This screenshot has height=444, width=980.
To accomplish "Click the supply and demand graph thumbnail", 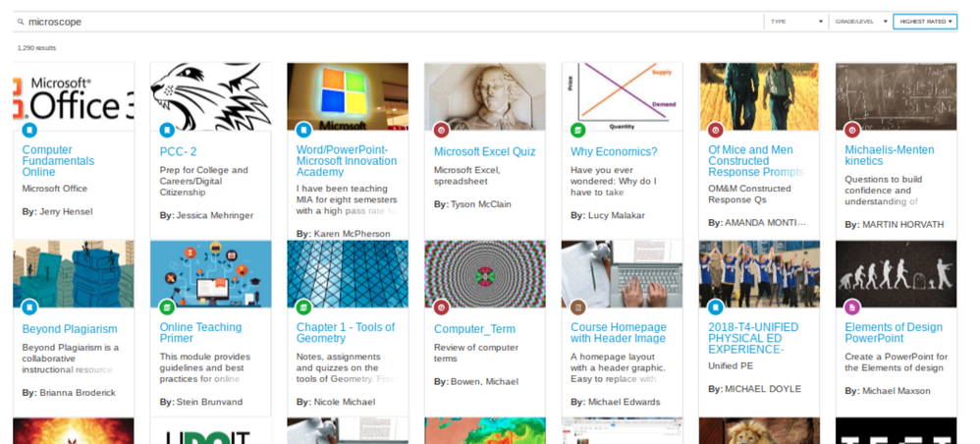I will click(622, 96).
